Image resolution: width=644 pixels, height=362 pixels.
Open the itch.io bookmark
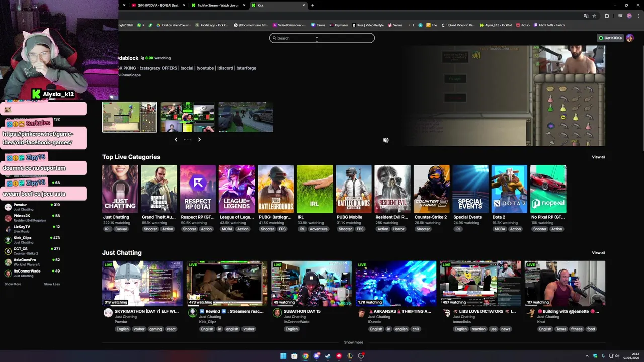[523, 25]
